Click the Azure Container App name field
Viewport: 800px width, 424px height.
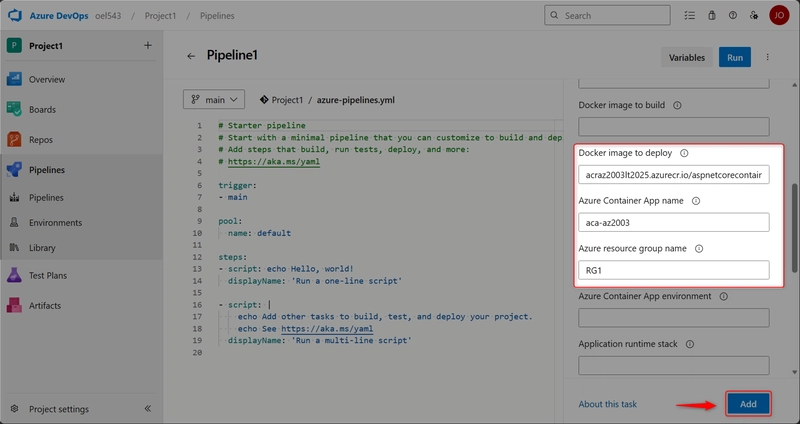(x=673, y=222)
